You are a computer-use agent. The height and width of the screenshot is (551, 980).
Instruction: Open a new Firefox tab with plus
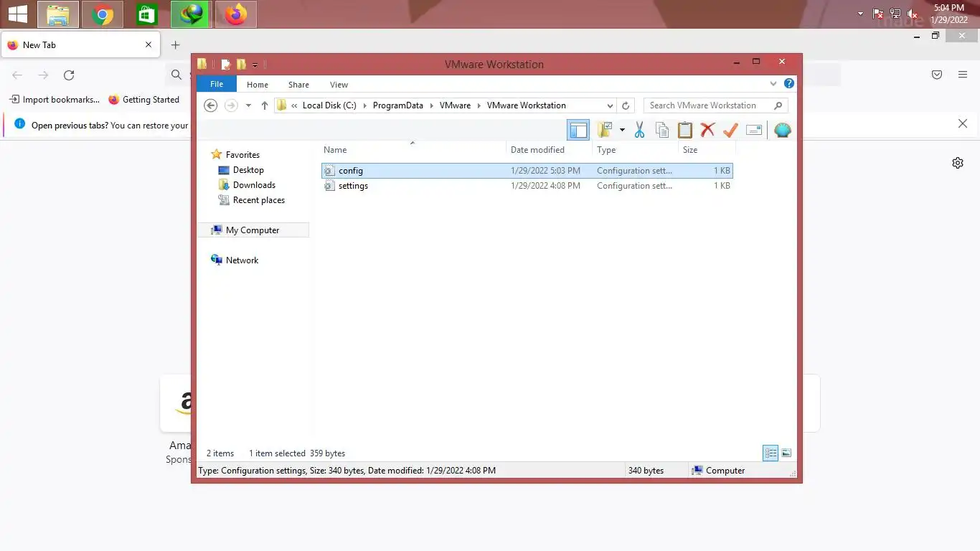[x=175, y=44]
